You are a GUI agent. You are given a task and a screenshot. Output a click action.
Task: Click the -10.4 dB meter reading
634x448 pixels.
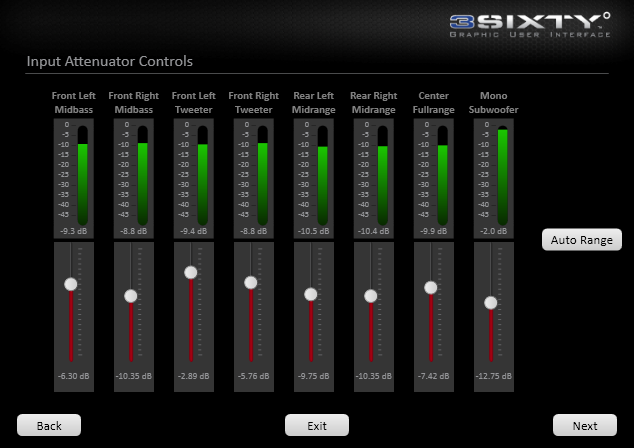(x=374, y=231)
